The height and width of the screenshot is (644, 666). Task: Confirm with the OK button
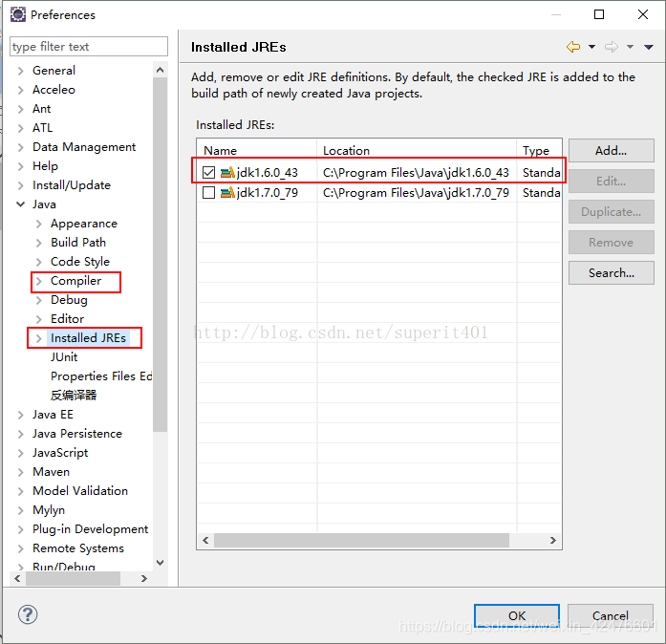(x=517, y=615)
